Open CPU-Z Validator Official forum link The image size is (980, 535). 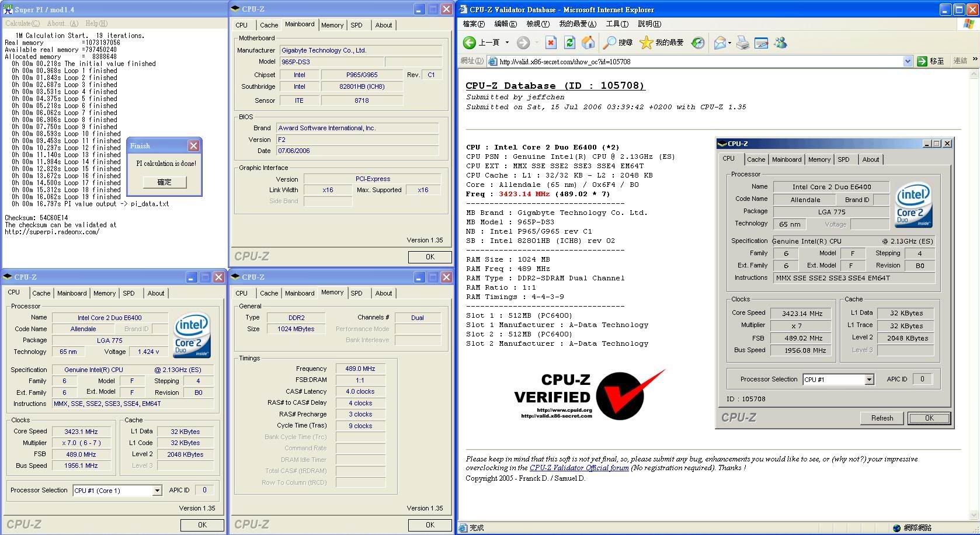[579, 468]
